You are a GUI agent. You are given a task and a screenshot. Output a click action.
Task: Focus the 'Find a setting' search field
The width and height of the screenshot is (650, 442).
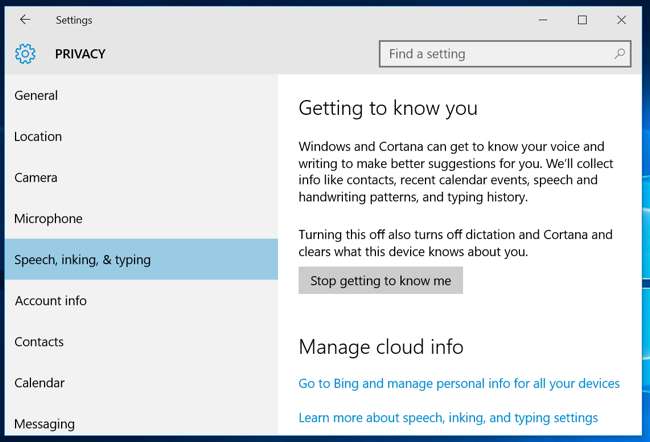495,54
